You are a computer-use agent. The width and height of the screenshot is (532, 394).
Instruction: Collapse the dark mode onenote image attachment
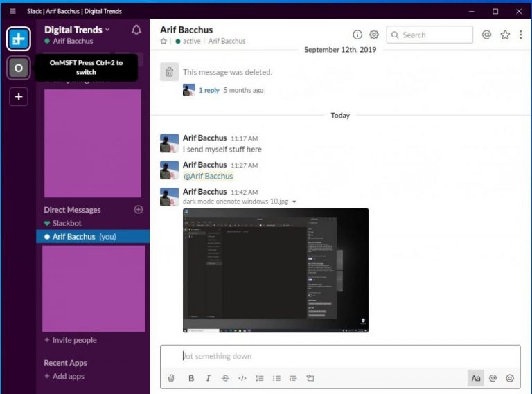coord(294,202)
